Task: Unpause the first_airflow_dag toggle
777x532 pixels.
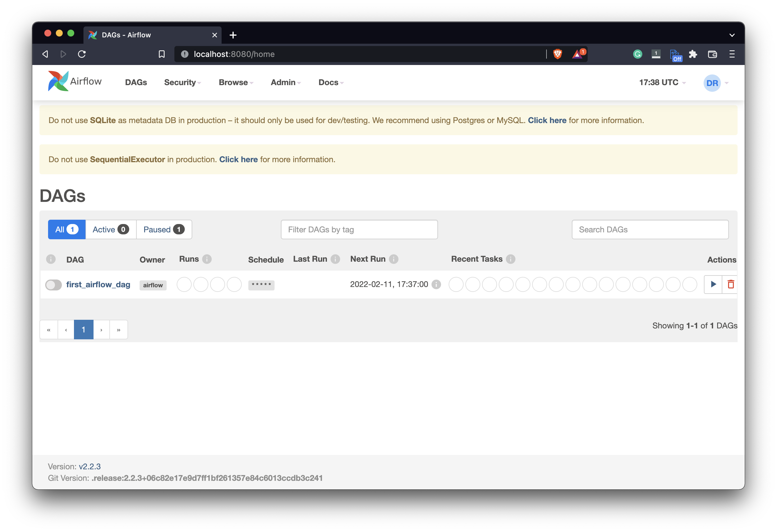Action: (x=53, y=285)
